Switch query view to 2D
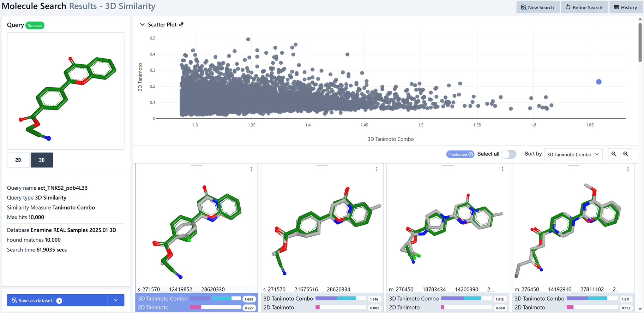Viewport: 644px width, 313px height. click(18, 160)
